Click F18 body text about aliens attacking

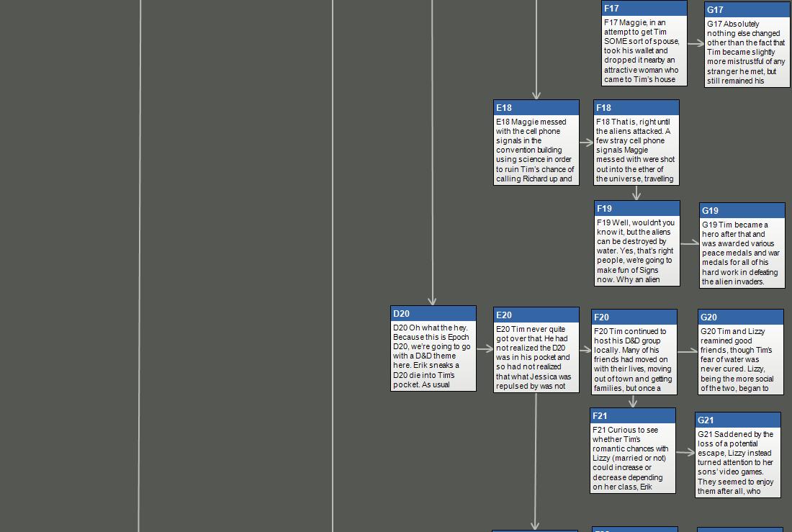point(636,150)
